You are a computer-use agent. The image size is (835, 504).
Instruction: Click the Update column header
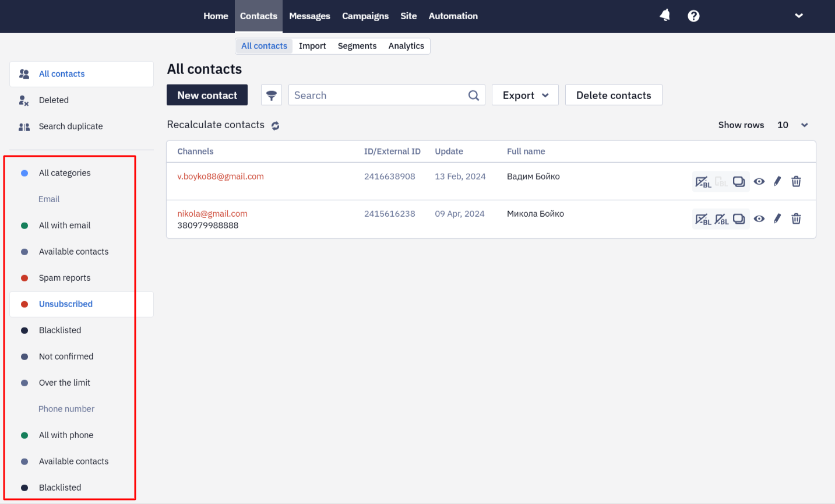(449, 151)
